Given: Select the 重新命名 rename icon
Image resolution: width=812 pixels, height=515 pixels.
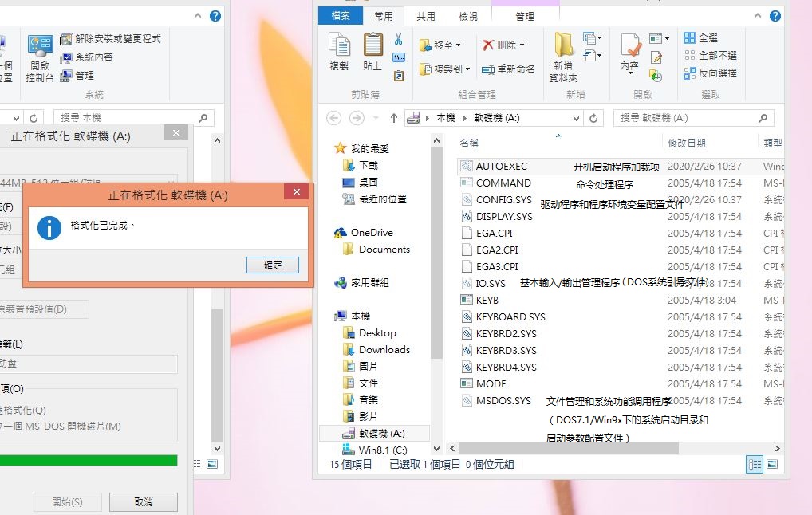Looking at the screenshot, I should coord(490,67).
